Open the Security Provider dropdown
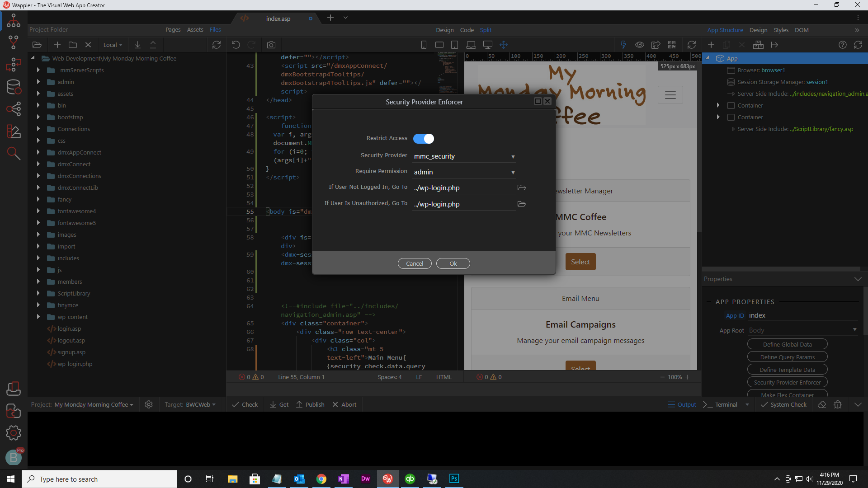 tap(464, 156)
